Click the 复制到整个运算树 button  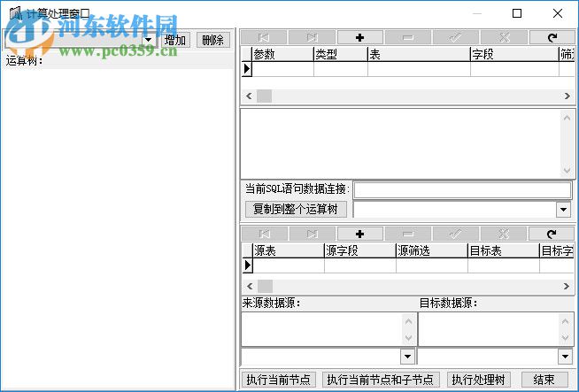pos(296,210)
